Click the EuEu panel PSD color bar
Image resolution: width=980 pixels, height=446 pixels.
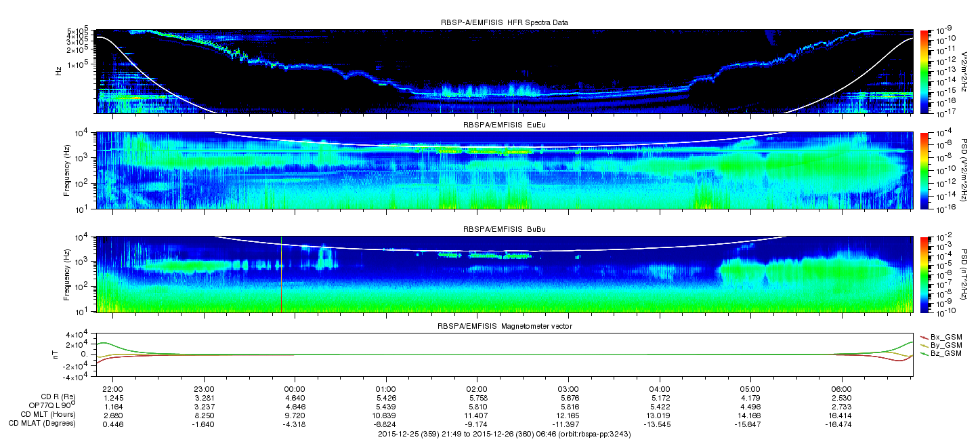click(x=924, y=170)
